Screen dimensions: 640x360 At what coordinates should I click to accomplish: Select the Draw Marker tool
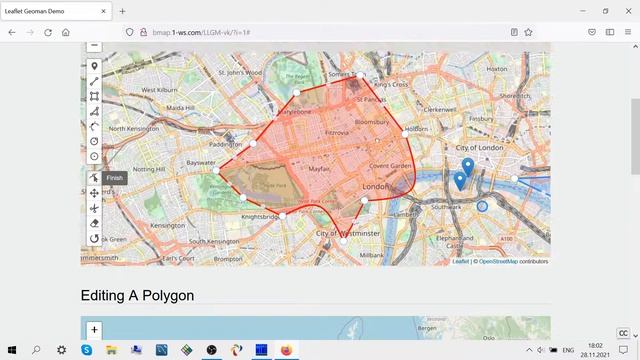tap(94, 66)
